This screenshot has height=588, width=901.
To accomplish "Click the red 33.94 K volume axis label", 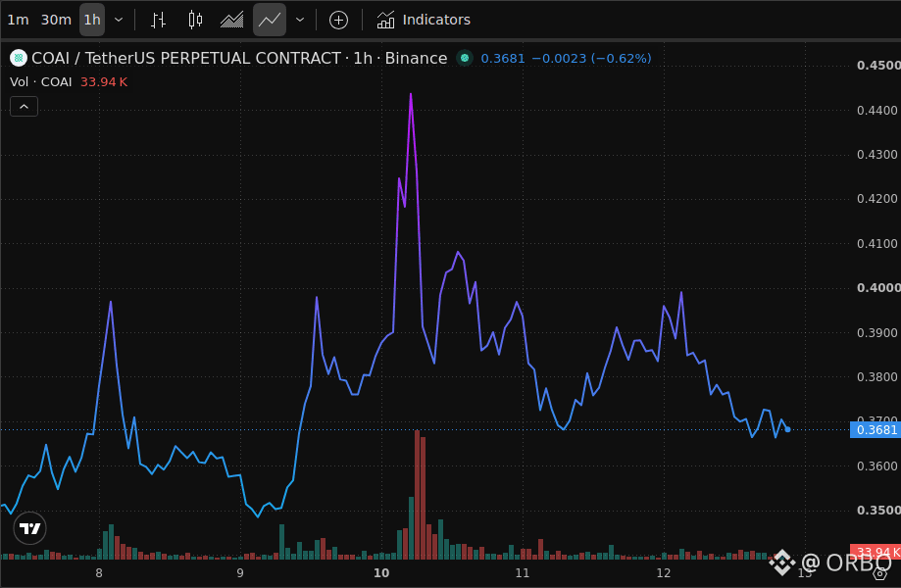I will tap(876, 552).
